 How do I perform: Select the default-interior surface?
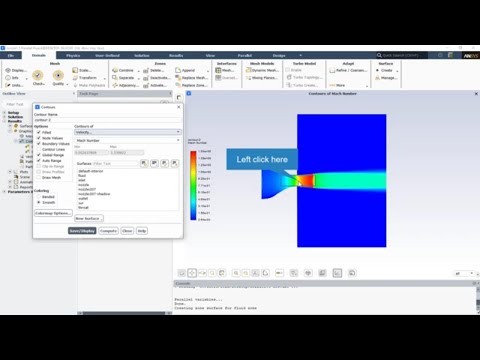pyautogui.click(x=91, y=171)
